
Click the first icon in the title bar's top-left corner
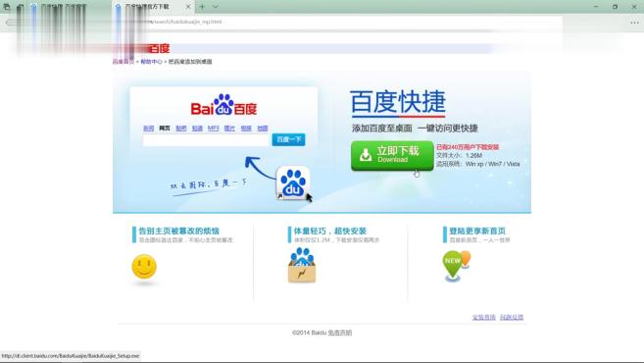tap(7, 7)
